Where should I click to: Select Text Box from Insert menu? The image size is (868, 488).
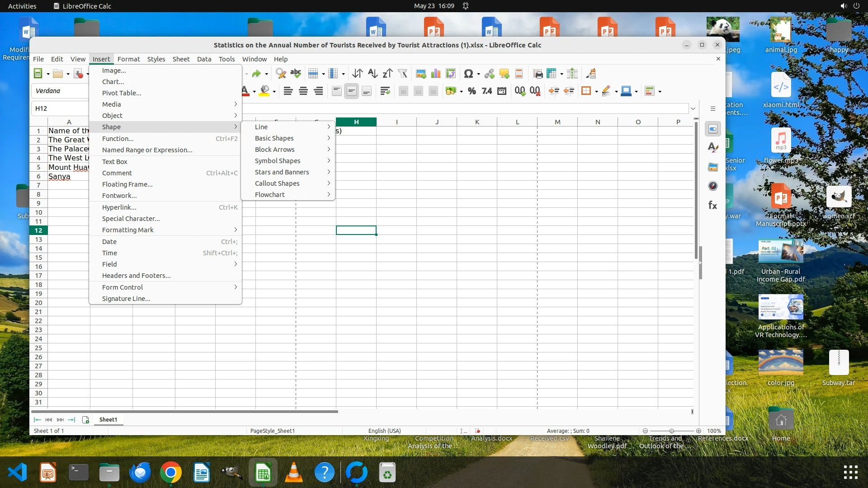[115, 162]
